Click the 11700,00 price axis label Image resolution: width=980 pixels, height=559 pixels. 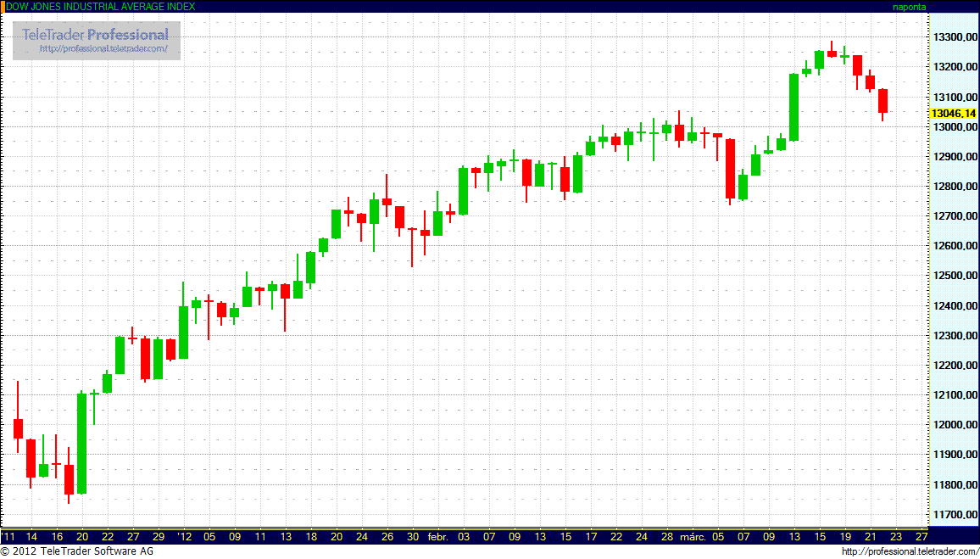tap(954, 515)
